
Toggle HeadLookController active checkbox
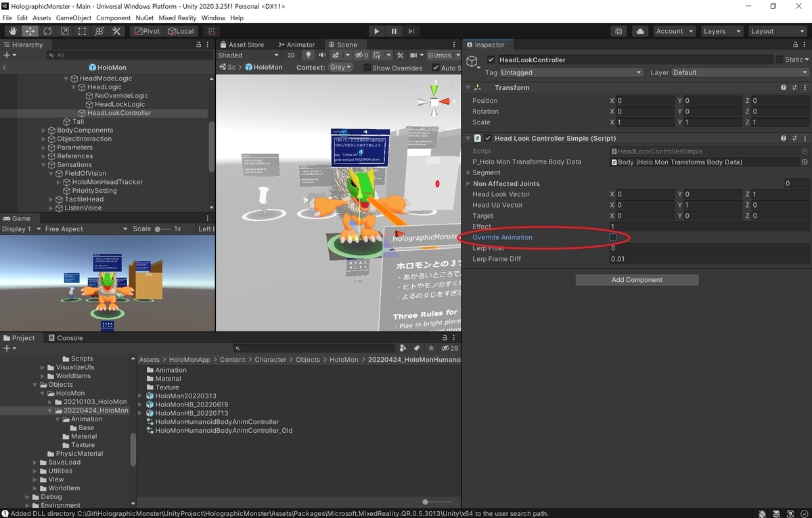click(x=491, y=60)
